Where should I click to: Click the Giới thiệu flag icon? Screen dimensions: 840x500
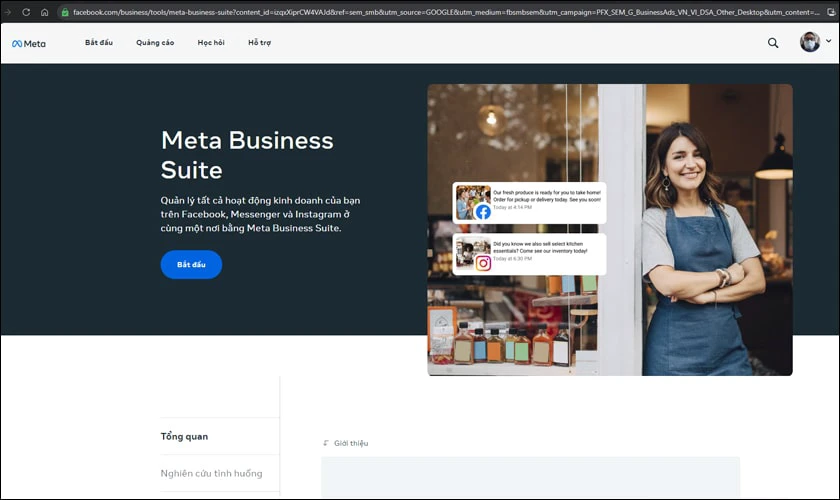click(326, 443)
